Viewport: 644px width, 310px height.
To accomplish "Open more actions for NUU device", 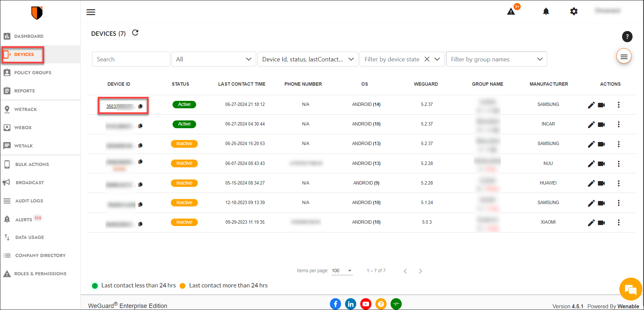I will click(618, 164).
